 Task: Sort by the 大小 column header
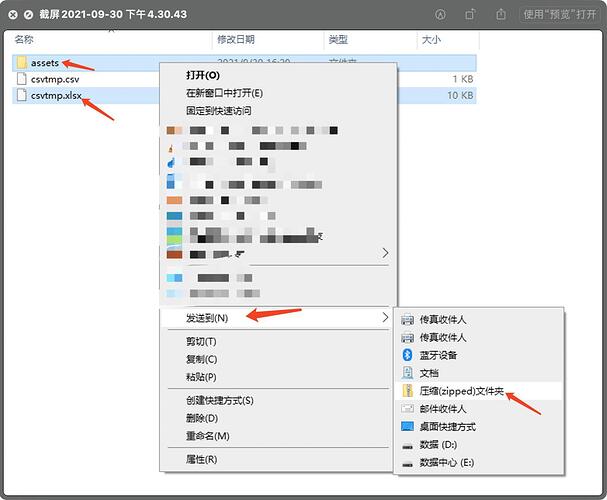(431, 39)
